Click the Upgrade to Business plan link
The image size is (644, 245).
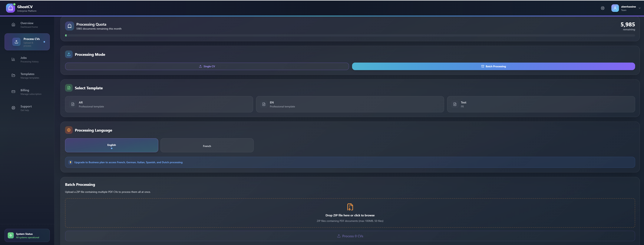(x=128, y=162)
